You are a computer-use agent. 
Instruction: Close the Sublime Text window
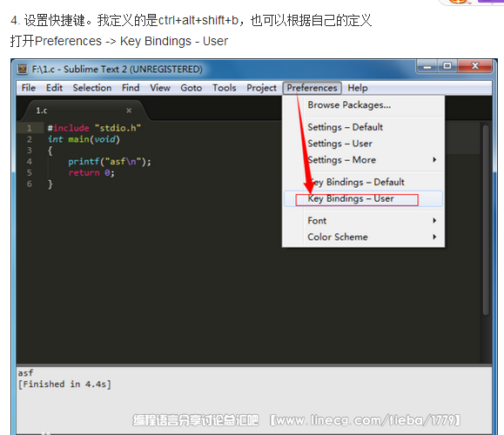point(474,66)
